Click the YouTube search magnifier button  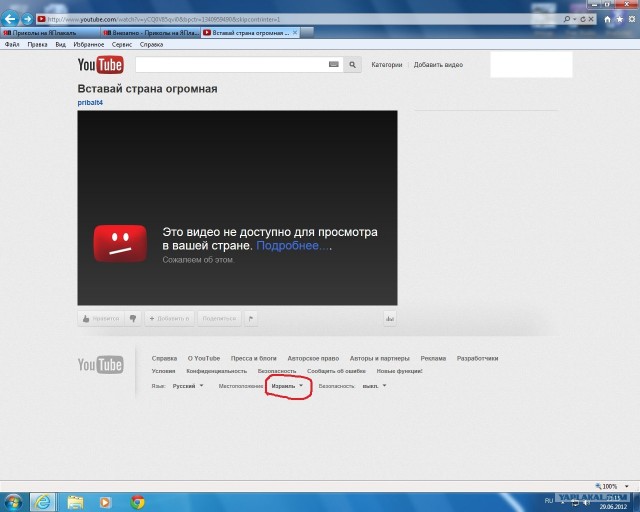click(352, 65)
